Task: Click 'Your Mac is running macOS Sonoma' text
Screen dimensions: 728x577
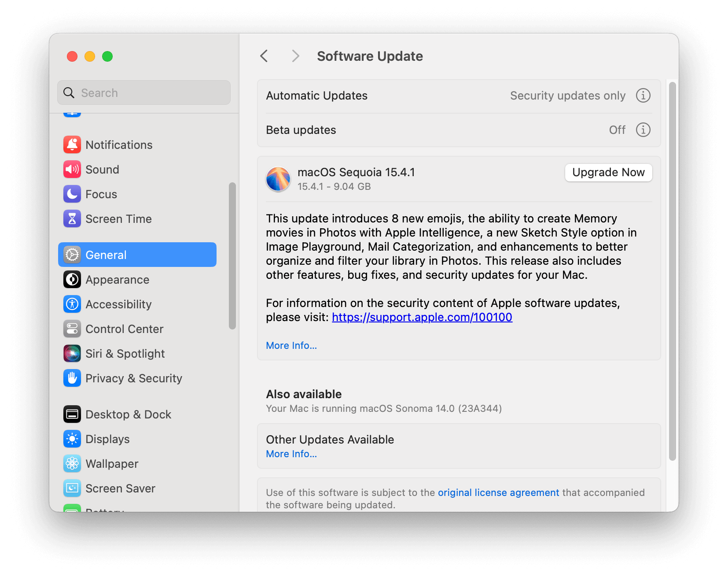Action: (384, 408)
